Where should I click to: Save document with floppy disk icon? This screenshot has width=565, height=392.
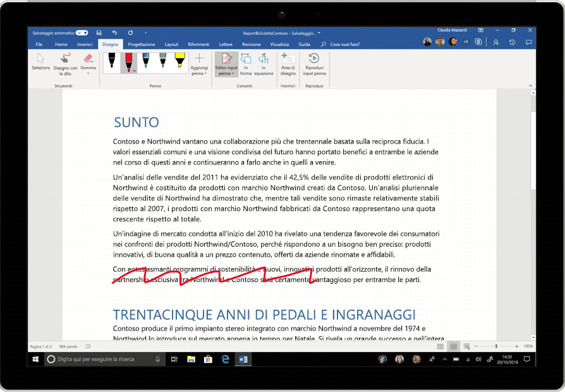pyautogui.click(x=99, y=32)
